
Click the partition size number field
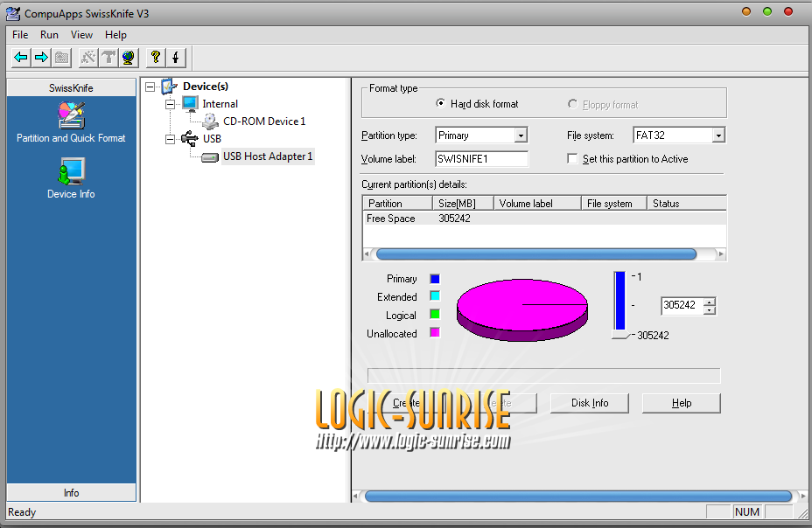click(x=682, y=306)
